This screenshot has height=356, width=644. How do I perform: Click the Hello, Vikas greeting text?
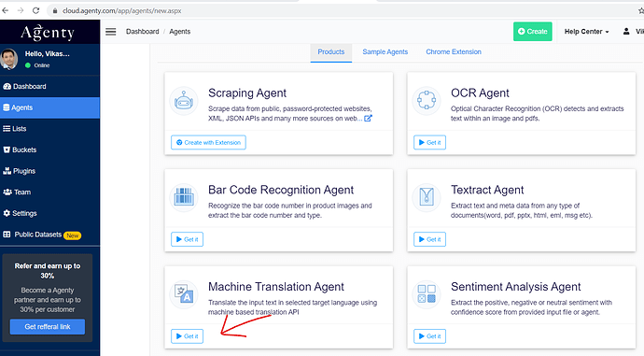point(48,54)
